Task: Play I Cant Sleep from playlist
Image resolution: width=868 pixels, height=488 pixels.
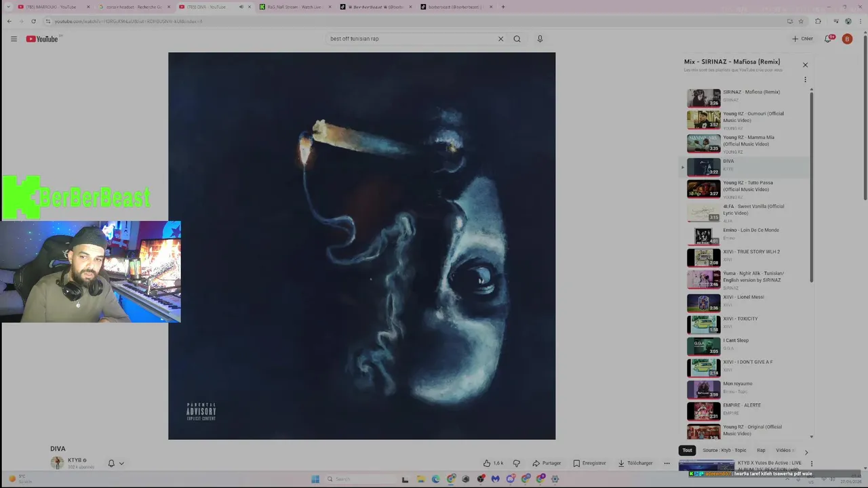Action: [x=746, y=346]
